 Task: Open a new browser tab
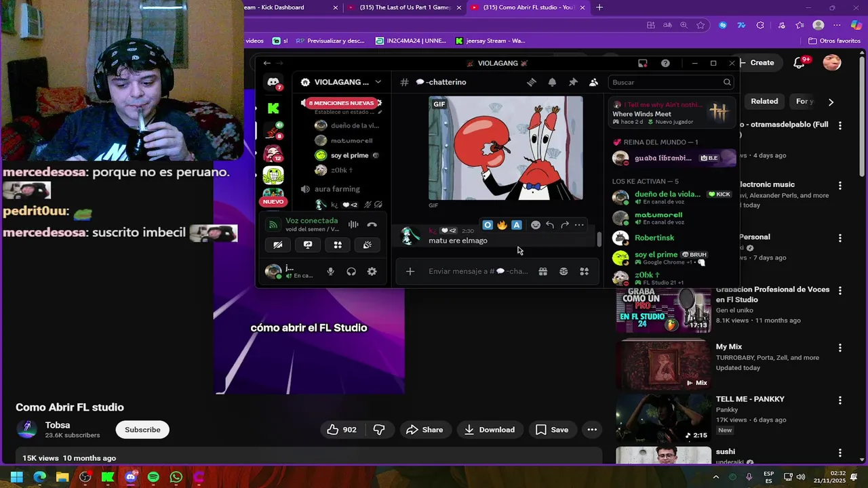[x=599, y=7]
